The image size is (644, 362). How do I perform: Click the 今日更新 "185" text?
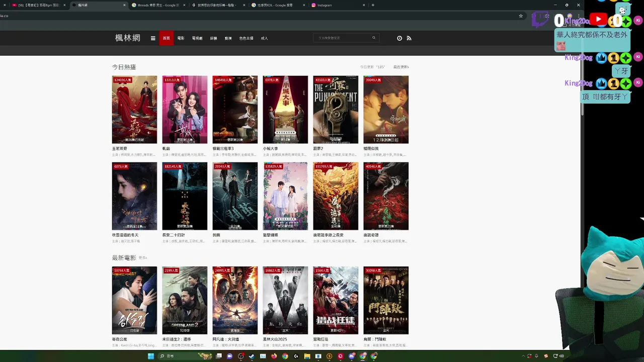(x=372, y=67)
